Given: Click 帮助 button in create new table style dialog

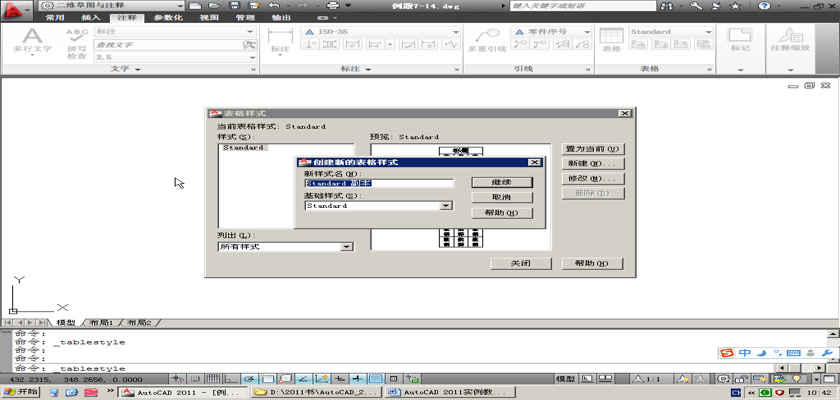Looking at the screenshot, I should (x=501, y=213).
